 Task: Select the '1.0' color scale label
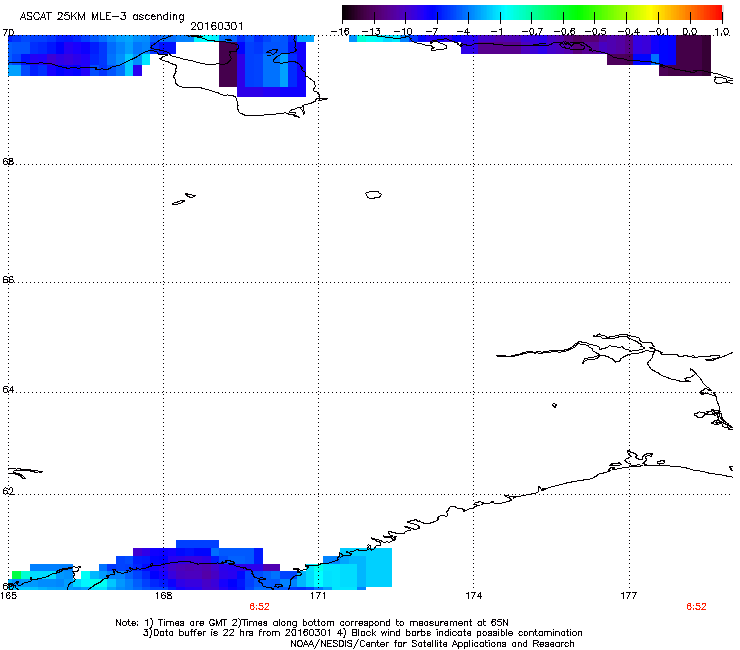[x=722, y=32]
